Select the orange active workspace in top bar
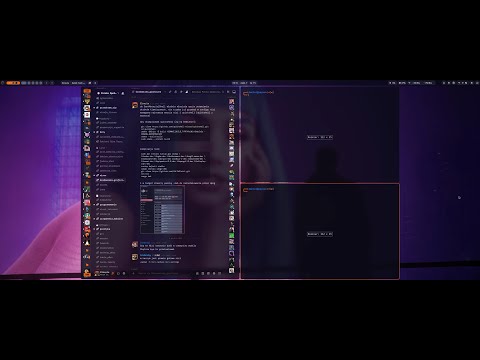 pos(13,83)
